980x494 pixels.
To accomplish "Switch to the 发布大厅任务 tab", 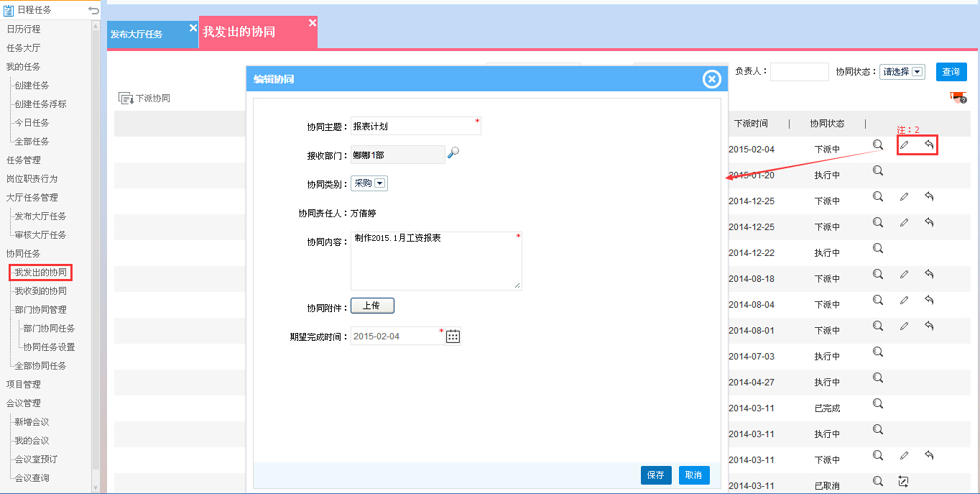I will tap(137, 35).
